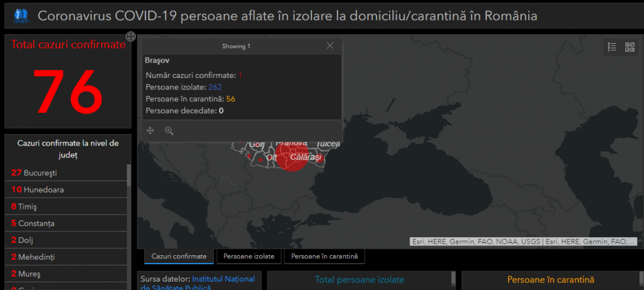Expand the Total cazuri confirmate panel
This screenshot has height=290, width=644.
coord(131,37)
